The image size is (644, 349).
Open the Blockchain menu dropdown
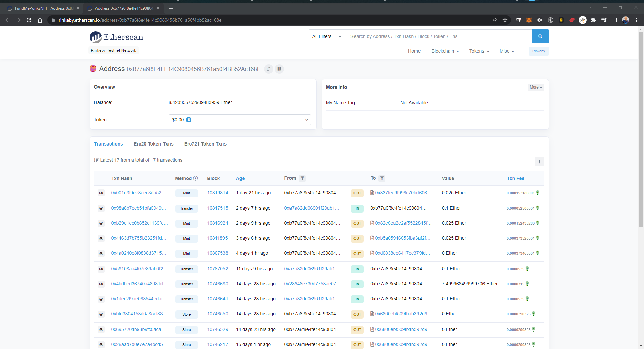coord(445,51)
